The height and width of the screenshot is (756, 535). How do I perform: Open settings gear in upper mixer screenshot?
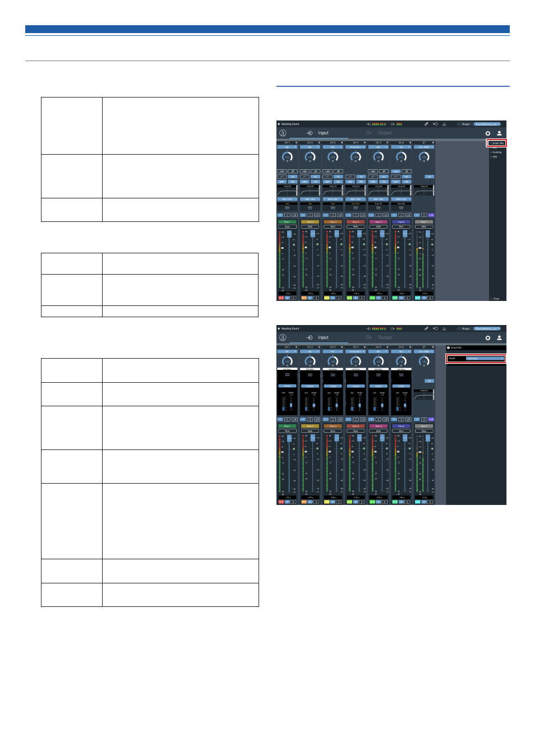[488, 133]
